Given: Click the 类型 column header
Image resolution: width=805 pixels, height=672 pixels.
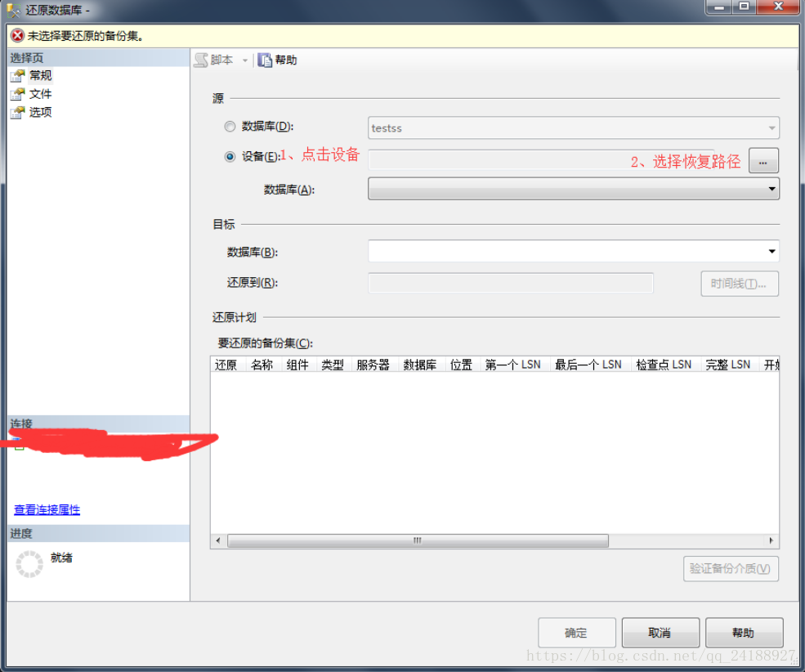Looking at the screenshot, I should [x=333, y=365].
